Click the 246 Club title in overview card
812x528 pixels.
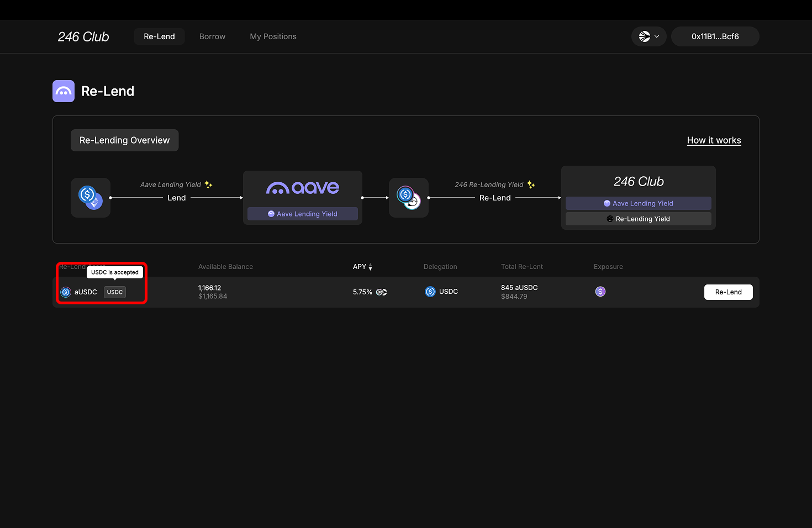(639, 181)
